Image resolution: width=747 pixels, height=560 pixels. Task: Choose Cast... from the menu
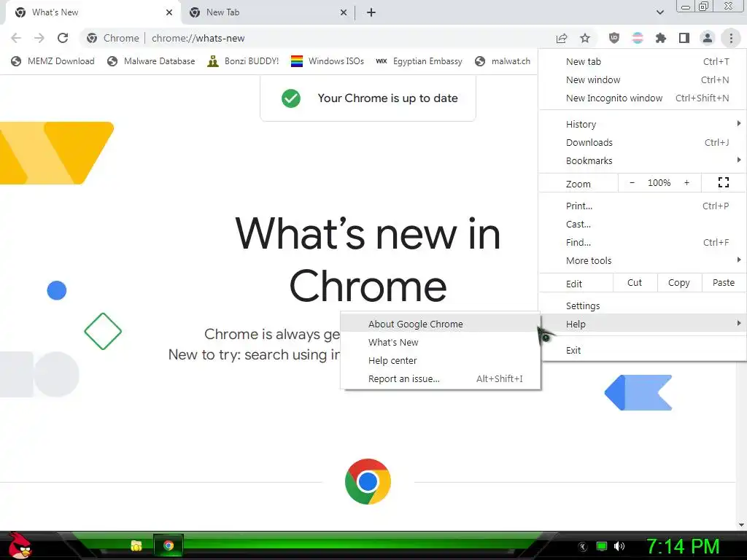pyautogui.click(x=643, y=224)
